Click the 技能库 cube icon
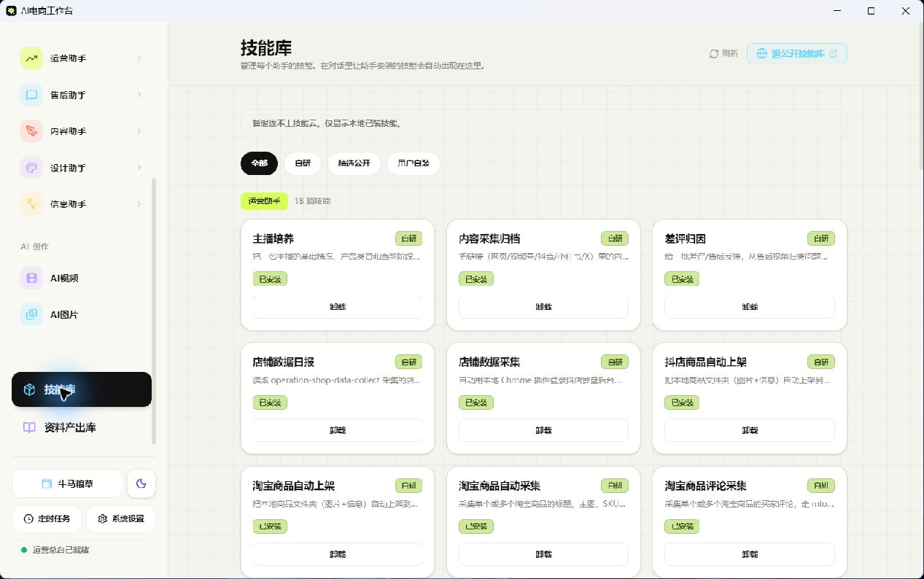Screen dimensions: 924x579 [x=29, y=389]
